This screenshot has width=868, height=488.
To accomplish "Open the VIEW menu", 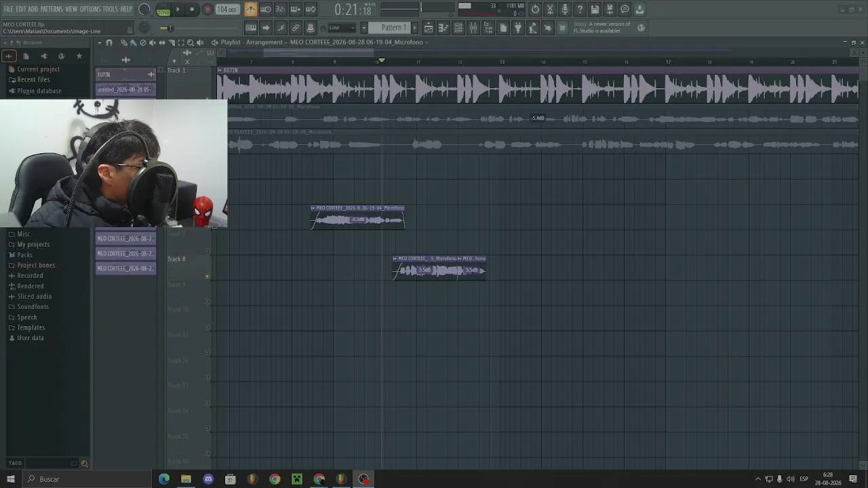I will tap(71, 9).
